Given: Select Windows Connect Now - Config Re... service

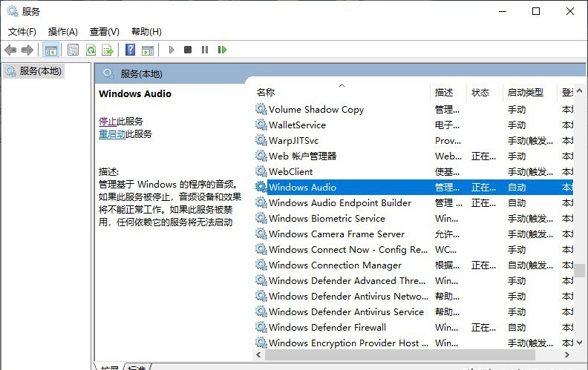Looking at the screenshot, I should (x=348, y=249).
